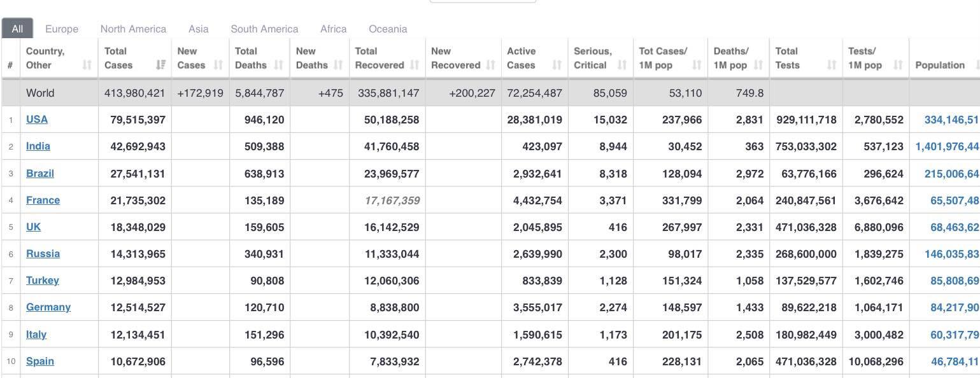Image resolution: width=980 pixels, height=378 pixels.
Task: Sort Tot Cases/1M pop arrows
Action: tap(697, 65)
